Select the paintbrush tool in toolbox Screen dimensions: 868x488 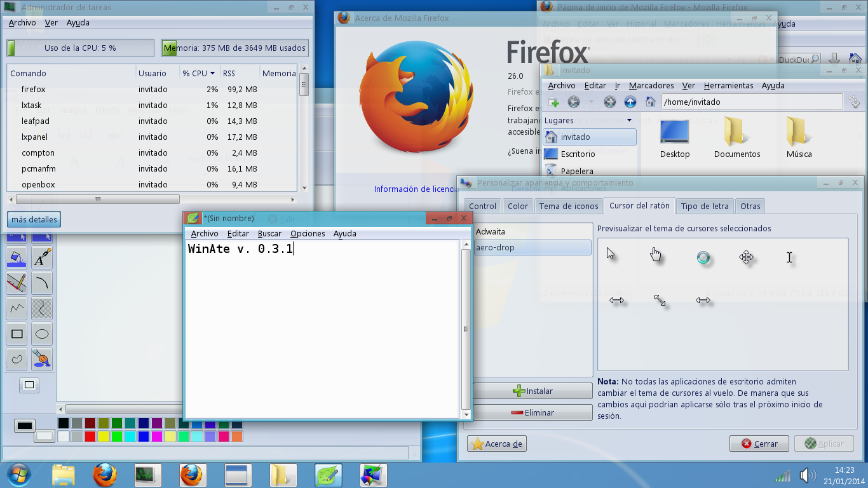pyautogui.click(x=42, y=358)
